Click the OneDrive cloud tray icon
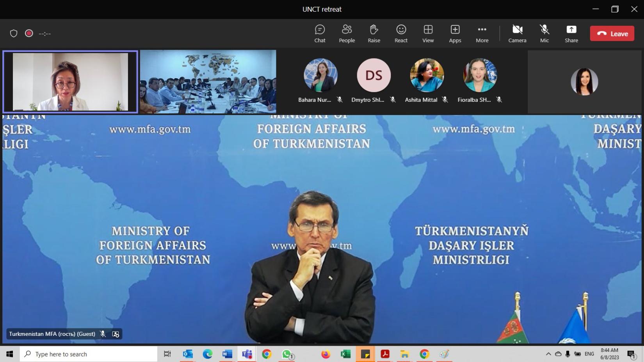This screenshot has width=644, height=362. point(558,354)
